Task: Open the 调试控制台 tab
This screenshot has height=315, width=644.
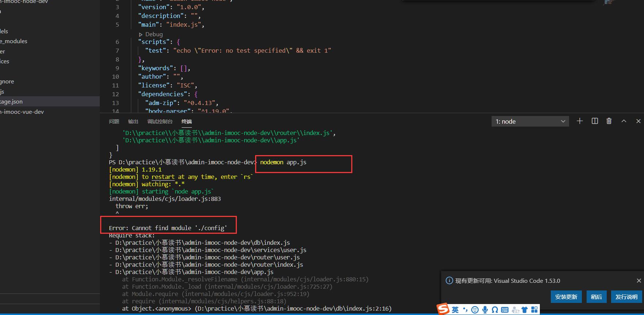Action: (x=160, y=121)
